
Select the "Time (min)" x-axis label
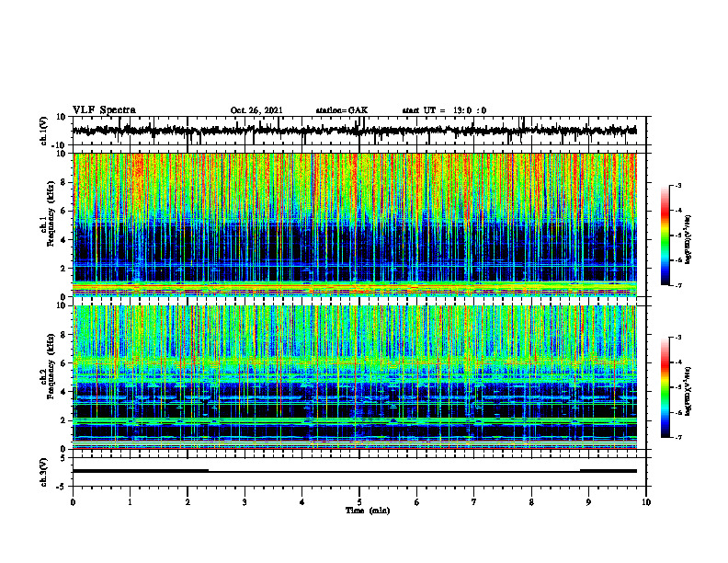(368, 511)
